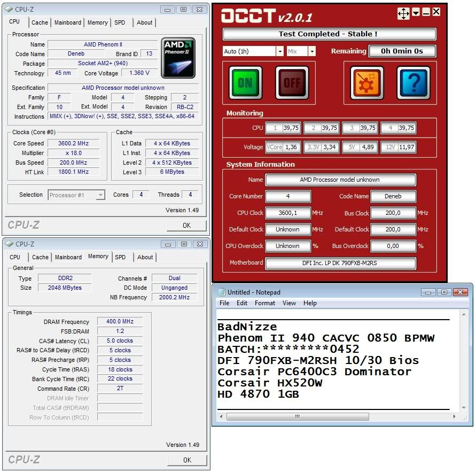
Task: Click the VCore 1,36 voltage reading
Action: tap(283, 147)
